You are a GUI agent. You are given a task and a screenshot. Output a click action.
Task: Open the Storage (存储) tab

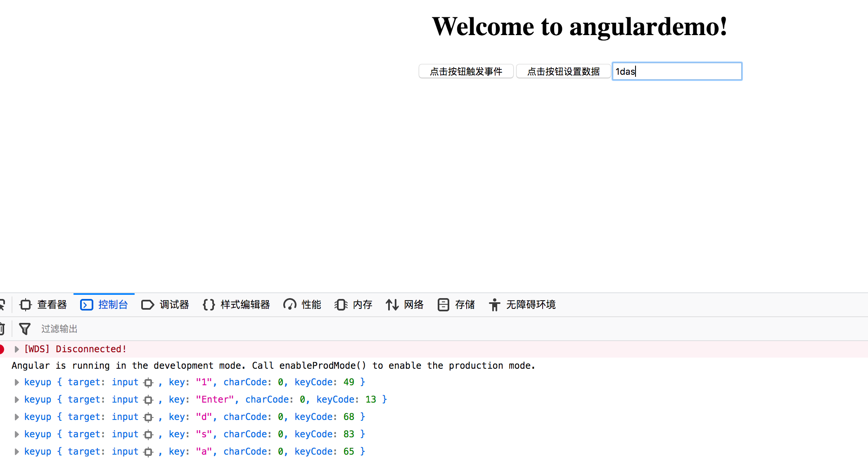point(456,305)
